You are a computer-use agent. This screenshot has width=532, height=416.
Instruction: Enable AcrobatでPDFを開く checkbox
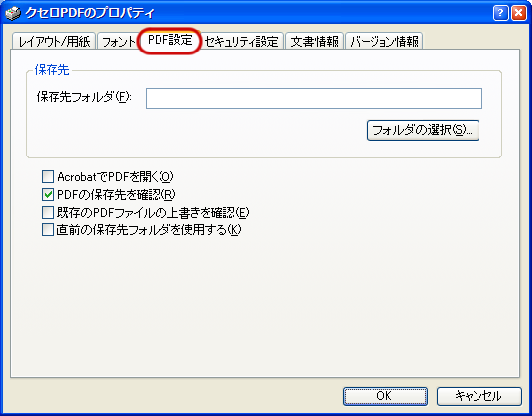48,176
